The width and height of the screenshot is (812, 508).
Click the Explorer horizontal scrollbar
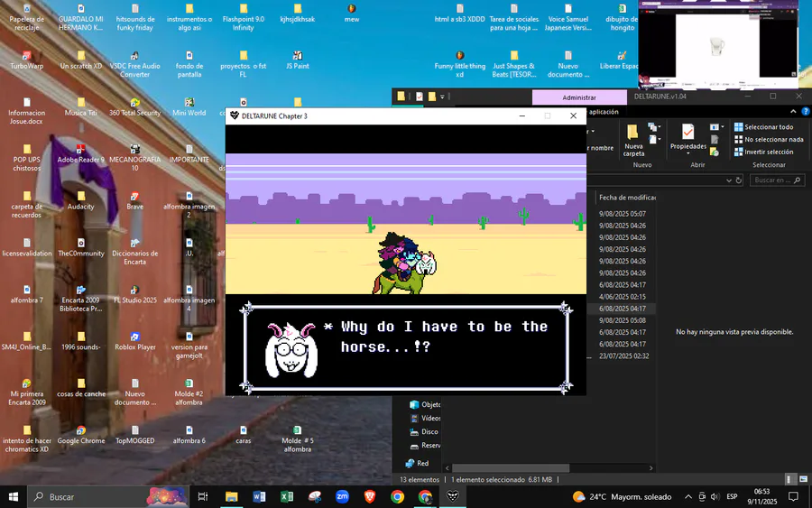(510, 468)
